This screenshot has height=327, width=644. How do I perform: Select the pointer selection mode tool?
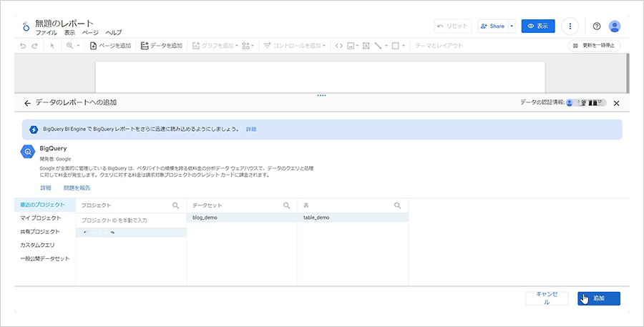coord(52,46)
